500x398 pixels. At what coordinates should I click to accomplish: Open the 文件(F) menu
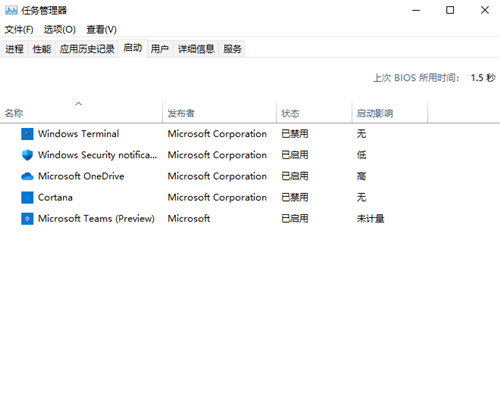point(19,30)
